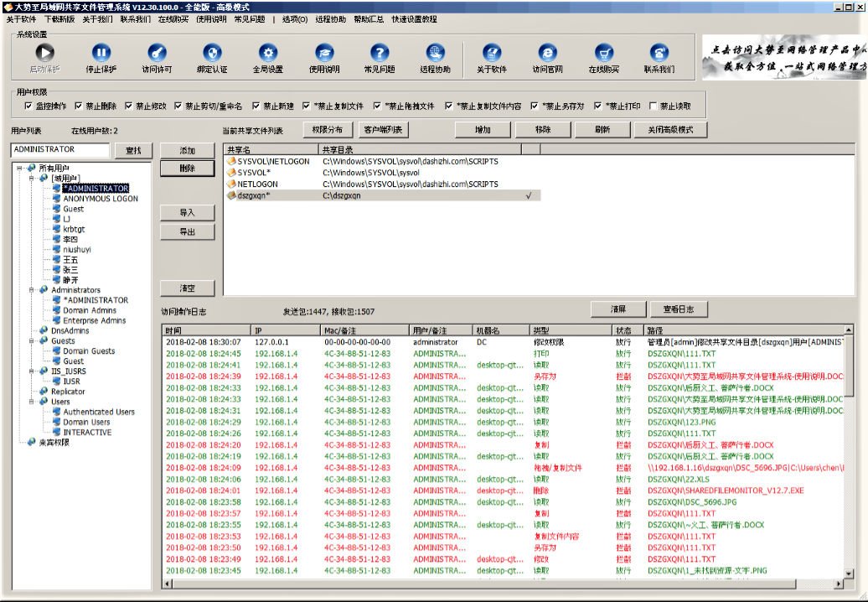Viewport: 868px width, 602px height.
Task: Launch 远程协助 remote assistance icon
Action: point(435,53)
